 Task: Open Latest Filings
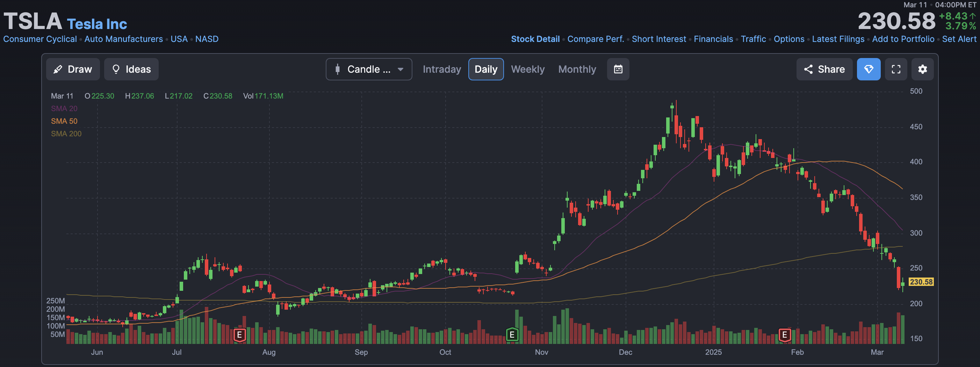838,39
